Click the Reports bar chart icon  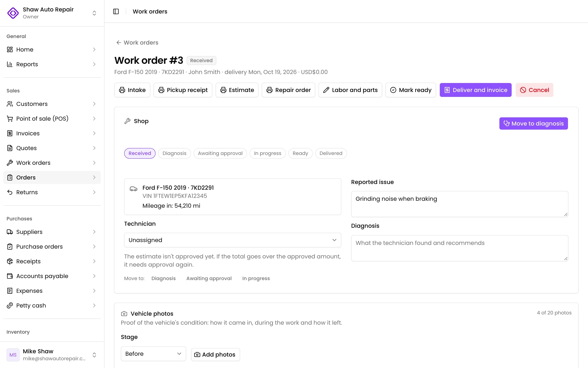click(x=10, y=64)
